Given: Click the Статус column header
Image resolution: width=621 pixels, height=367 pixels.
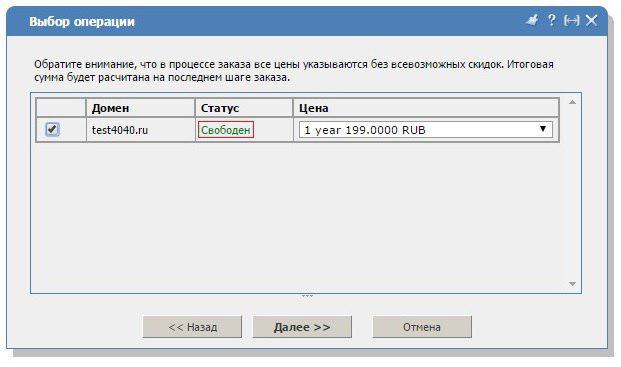Looking at the screenshot, I should coord(244,108).
